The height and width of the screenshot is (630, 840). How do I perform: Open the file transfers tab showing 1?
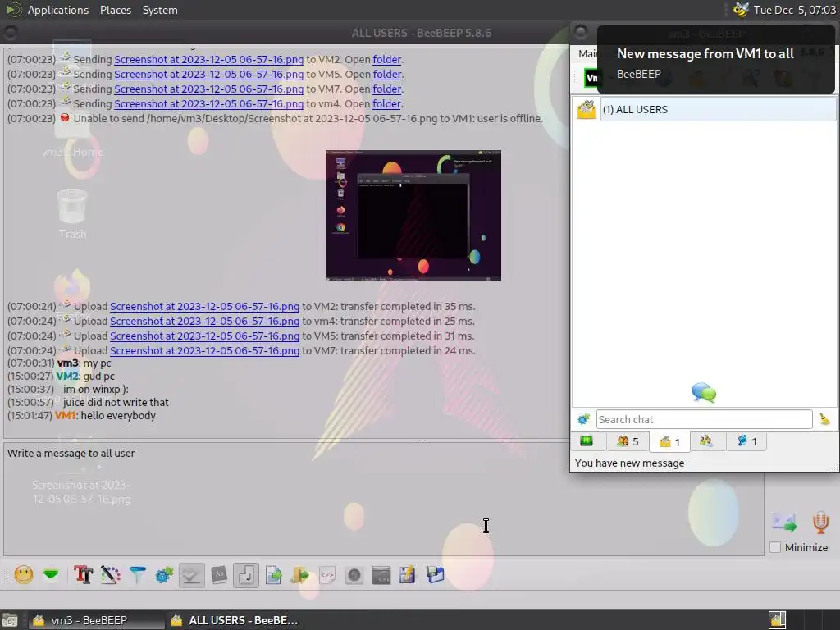tap(746, 441)
